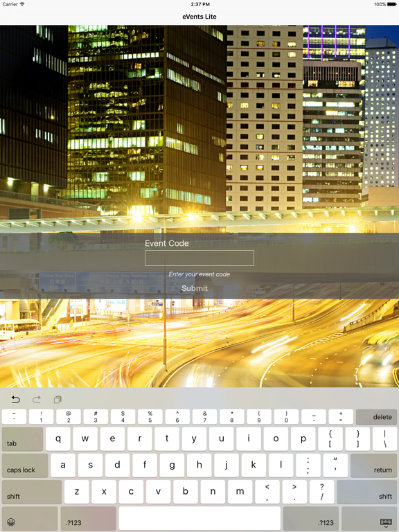Viewport: 399px width, 532px height.
Task: Tap the question mark / slash key
Action: click(x=321, y=492)
